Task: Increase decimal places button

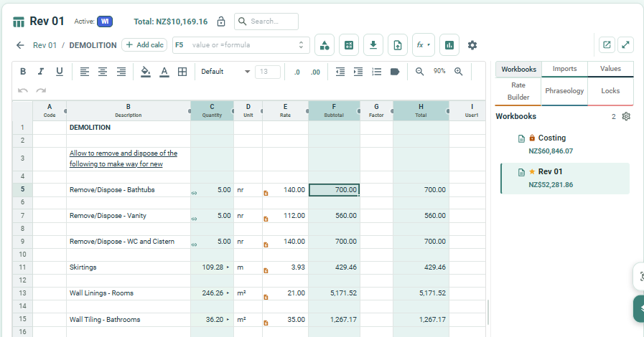Action: tap(315, 72)
